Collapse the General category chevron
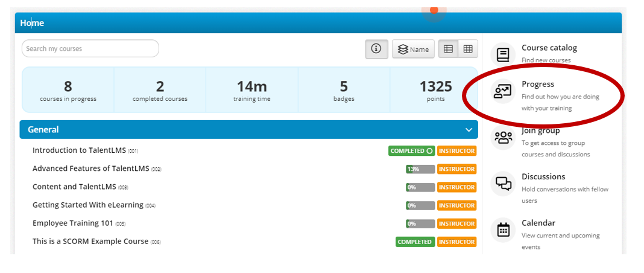The height and width of the screenshot is (273, 644). tap(469, 130)
